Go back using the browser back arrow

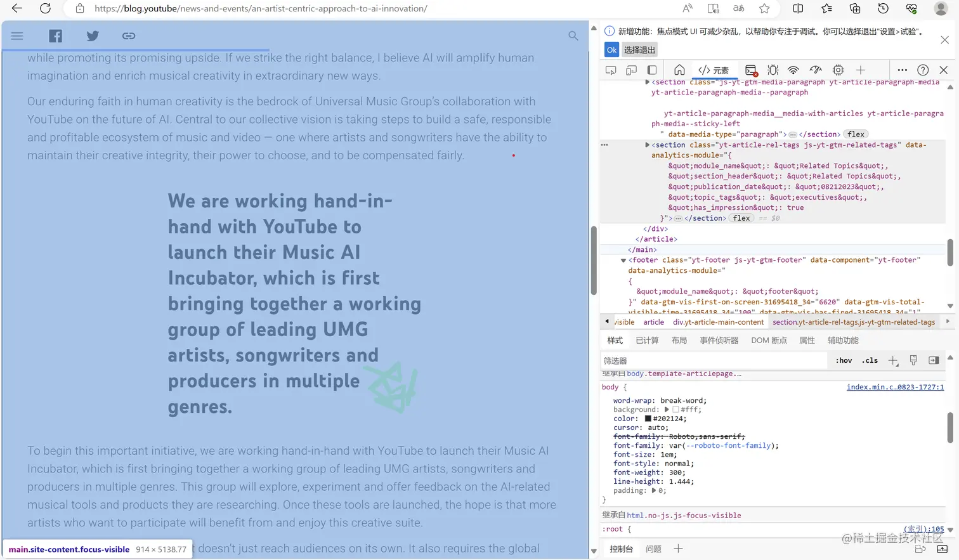pyautogui.click(x=17, y=8)
